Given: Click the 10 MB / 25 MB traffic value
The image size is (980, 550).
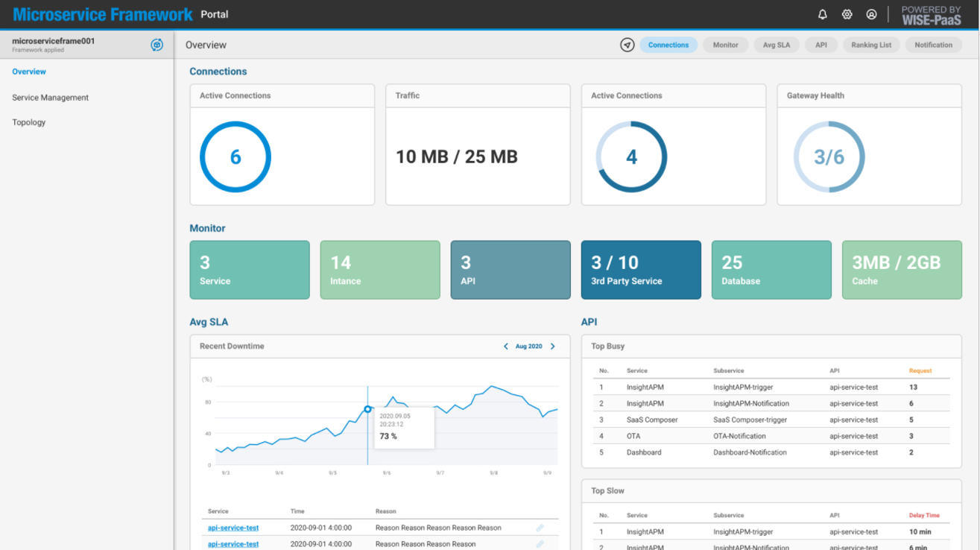Looking at the screenshot, I should click(456, 157).
